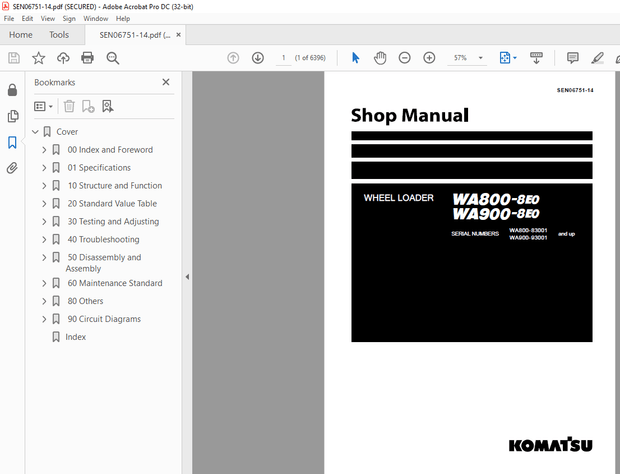Expand 10 Structure and Function bookmark
Screen dimensions: 620x474
tap(44, 186)
